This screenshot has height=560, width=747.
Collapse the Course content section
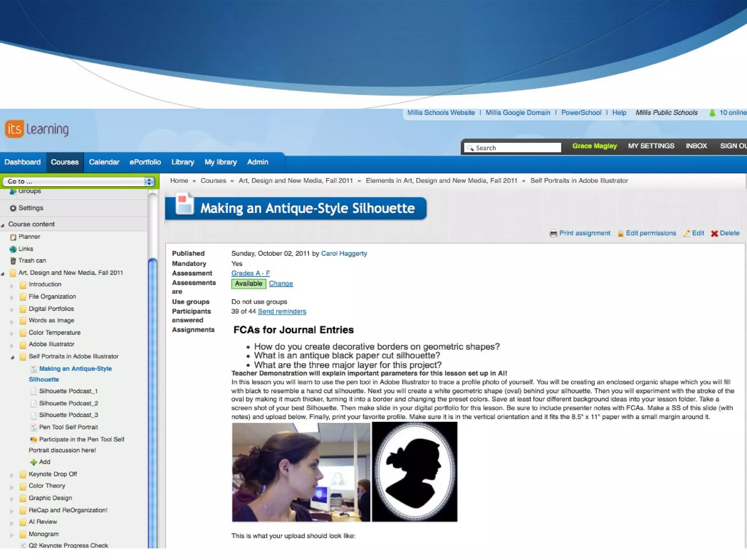tap(3, 225)
